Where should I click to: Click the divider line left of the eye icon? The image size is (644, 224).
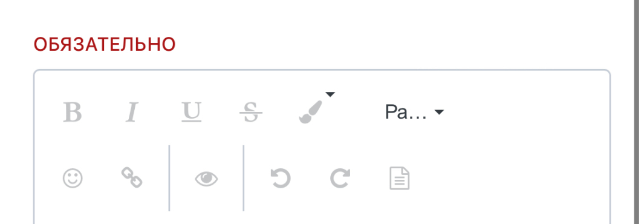169,178
